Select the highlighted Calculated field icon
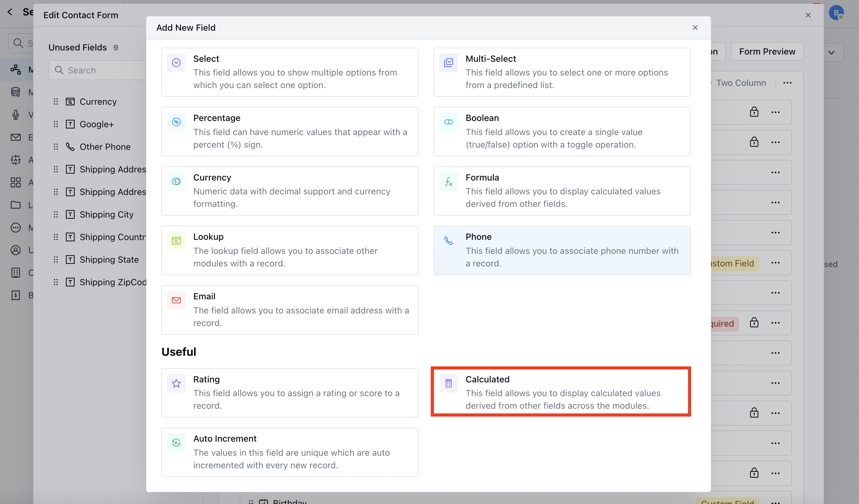859x504 pixels. point(449,383)
